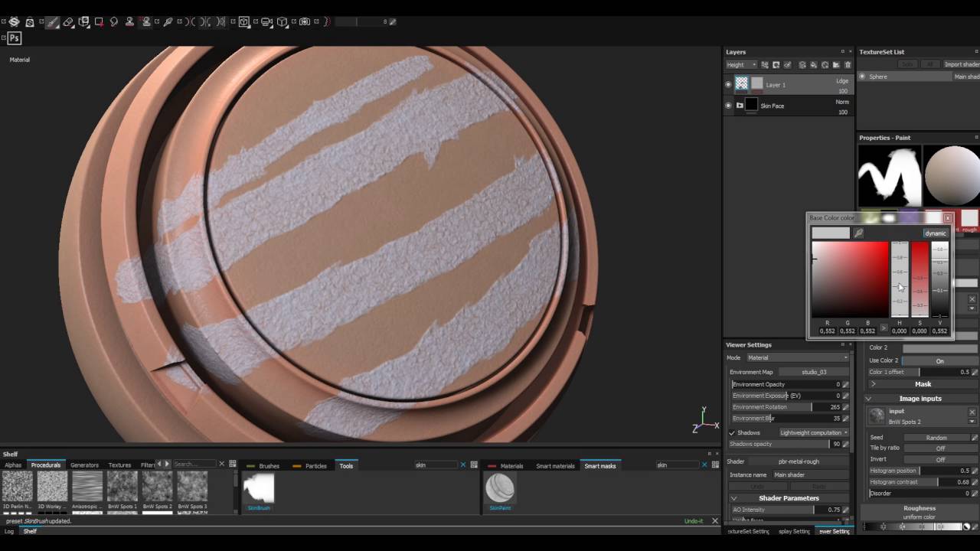The image size is (980, 551).
Task: Toggle Use Color 2 On switch
Action: point(939,360)
